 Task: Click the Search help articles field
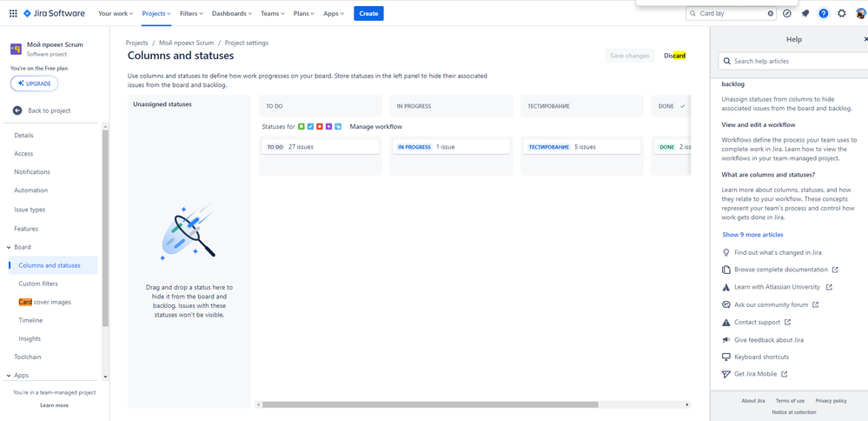[x=794, y=61]
